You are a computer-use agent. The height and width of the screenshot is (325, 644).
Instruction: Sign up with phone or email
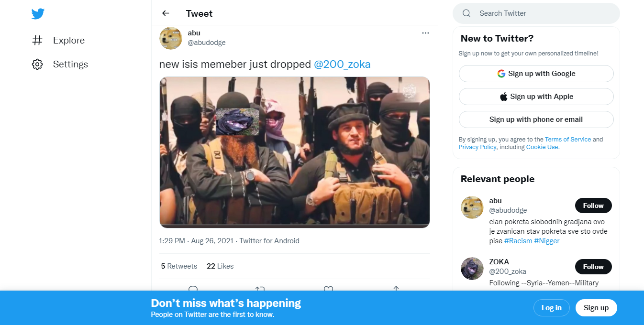tap(536, 119)
